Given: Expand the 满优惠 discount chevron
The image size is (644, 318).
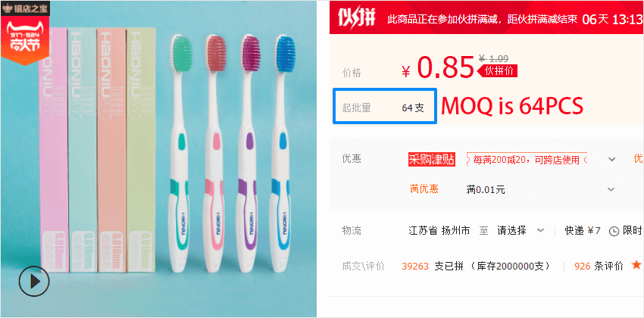Looking at the screenshot, I should [611, 189].
